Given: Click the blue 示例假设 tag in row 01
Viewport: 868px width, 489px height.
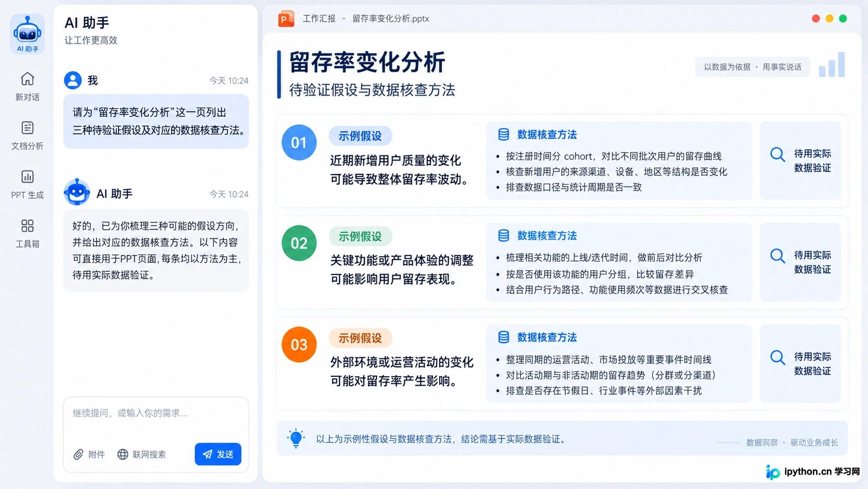Looking at the screenshot, I should [x=360, y=136].
